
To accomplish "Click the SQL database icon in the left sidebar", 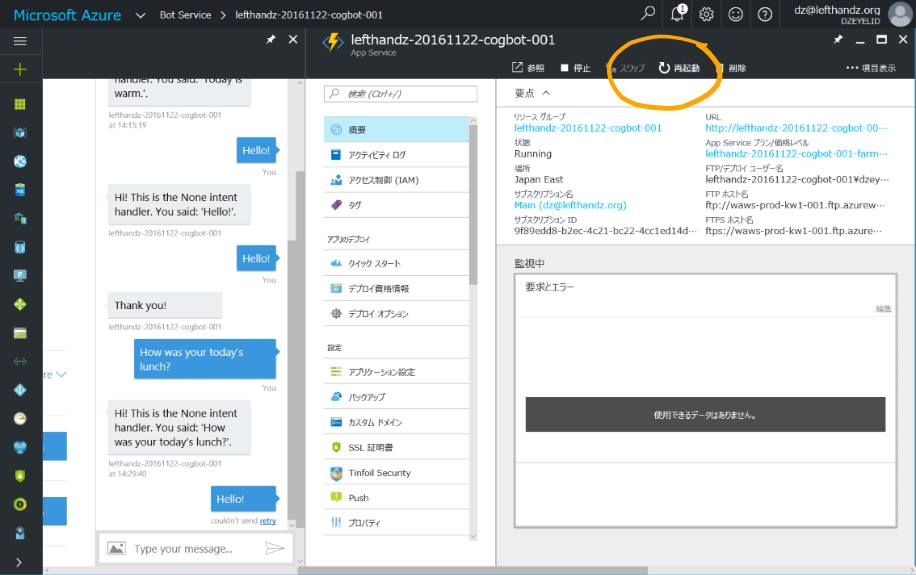I will [20, 190].
